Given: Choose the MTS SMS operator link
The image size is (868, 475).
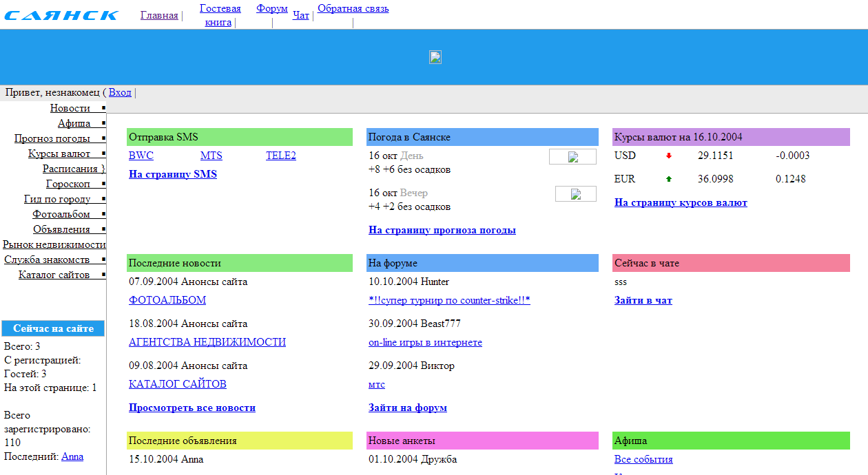Looking at the screenshot, I should click(211, 156).
